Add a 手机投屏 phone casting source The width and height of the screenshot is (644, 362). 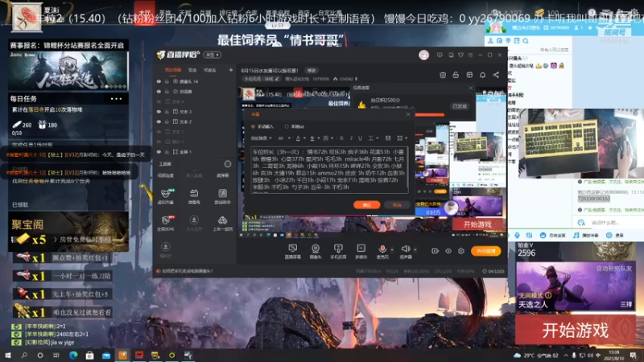tap(338, 251)
